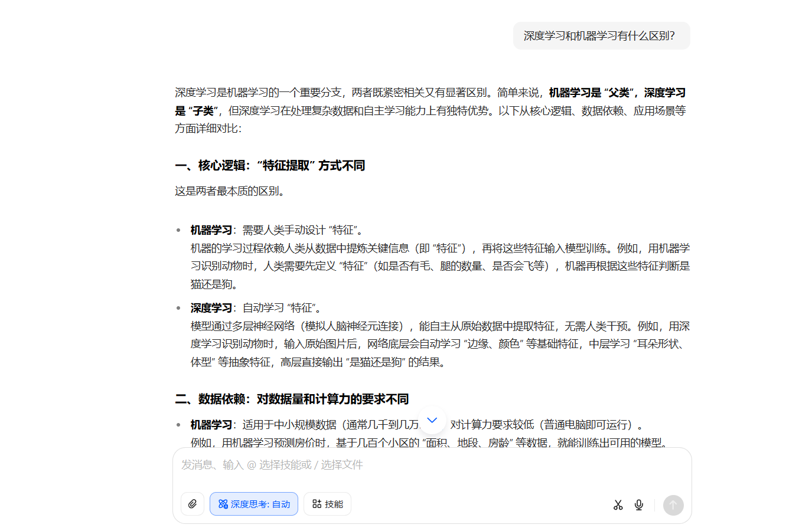Click heading 二、数据依赖：对数据量和计算力的要求不同
812x531 pixels.
[x=292, y=399]
